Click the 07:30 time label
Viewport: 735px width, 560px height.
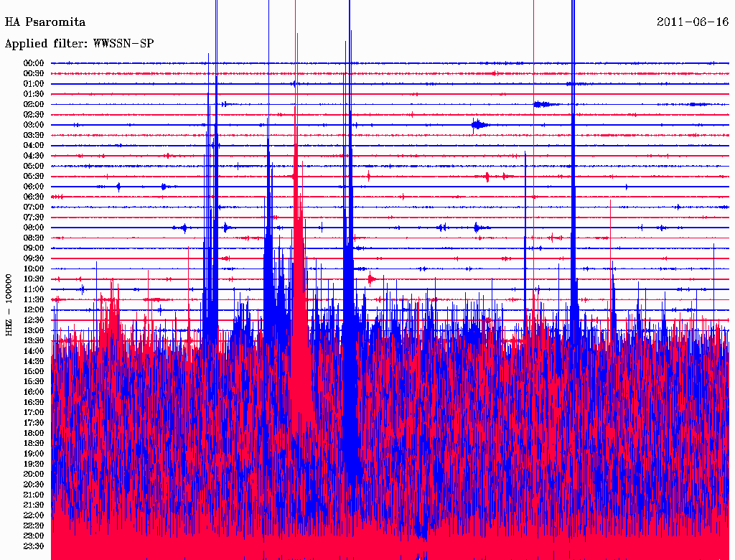click(x=34, y=218)
